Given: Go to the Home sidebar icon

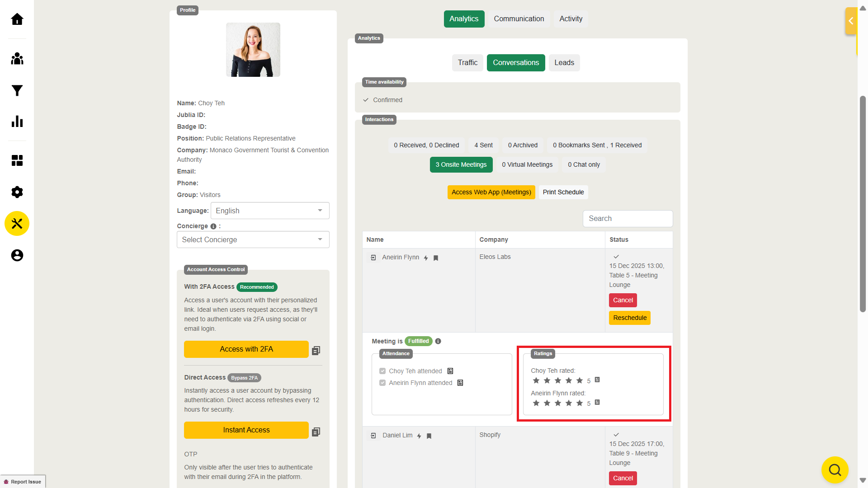Looking at the screenshot, I should 17,19.
